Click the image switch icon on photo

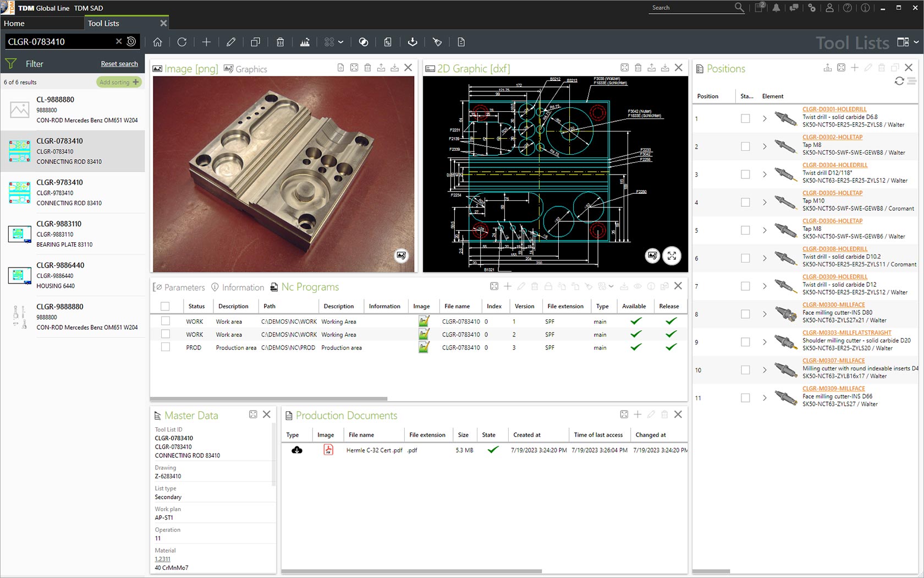click(402, 256)
